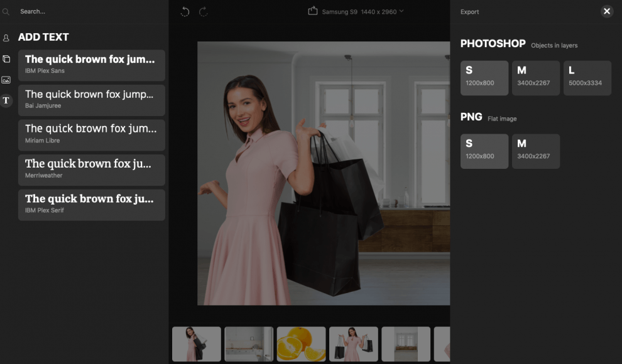The image size is (622, 364).
Task: Click the search magnifier icon
Action: [x=6, y=11]
